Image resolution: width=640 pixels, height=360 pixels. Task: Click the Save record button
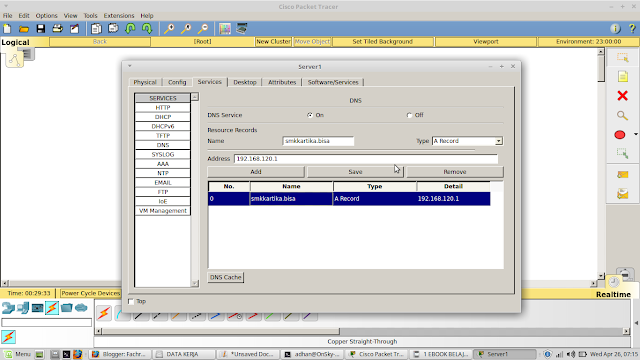tap(355, 172)
